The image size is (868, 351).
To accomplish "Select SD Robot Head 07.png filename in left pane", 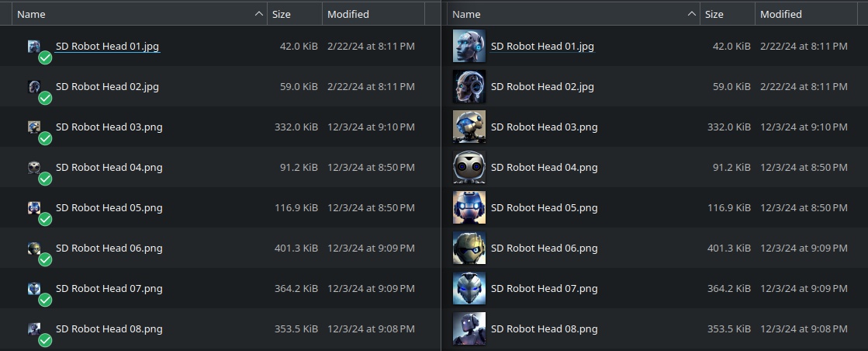I will click(x=109, y=288).
